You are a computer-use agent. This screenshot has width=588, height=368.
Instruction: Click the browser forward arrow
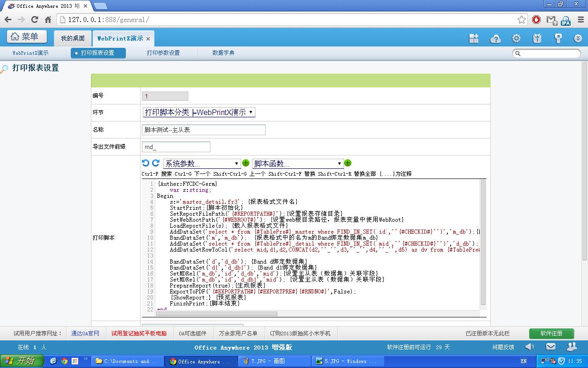tap(21, 19)
